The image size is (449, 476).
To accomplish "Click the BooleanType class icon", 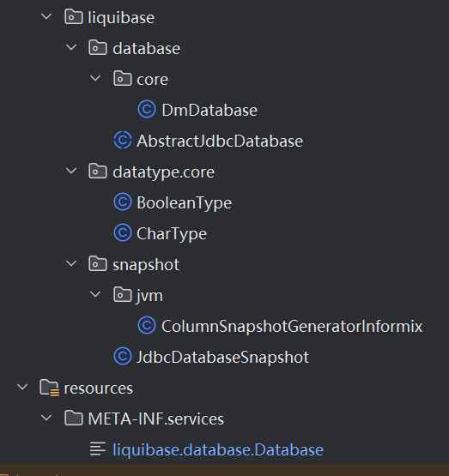I will [123, 202].
